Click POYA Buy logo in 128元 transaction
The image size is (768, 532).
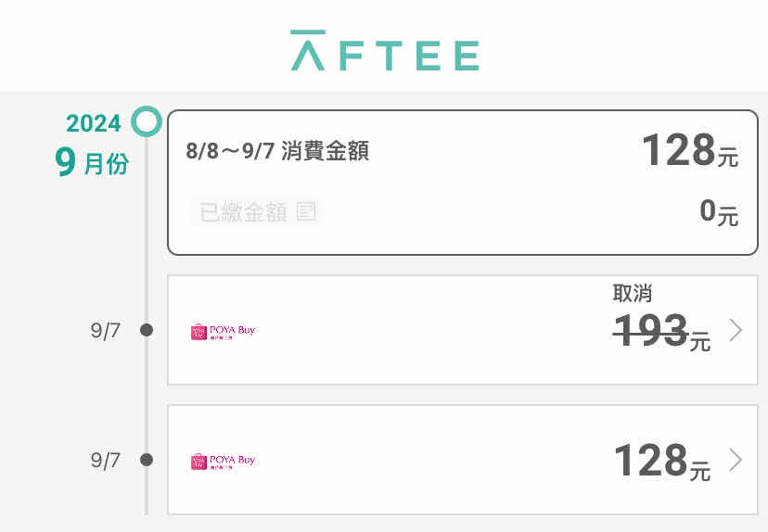pyautogui.click(x=223, y=461)
